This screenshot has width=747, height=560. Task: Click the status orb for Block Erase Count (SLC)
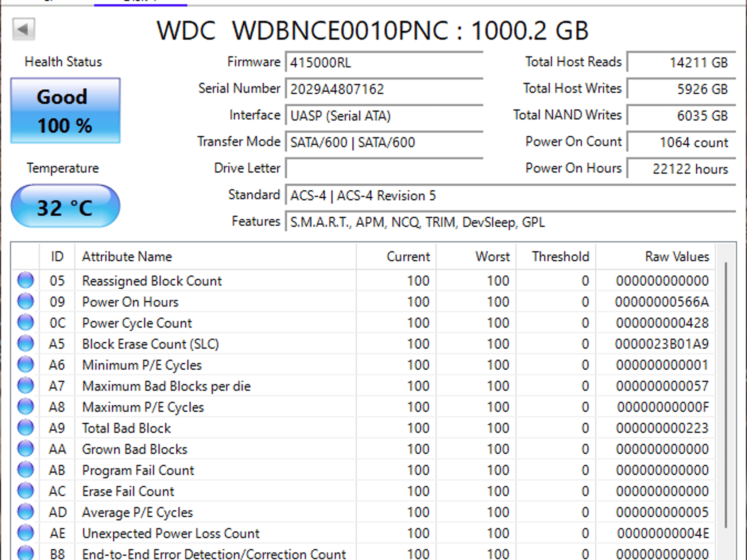26,343
